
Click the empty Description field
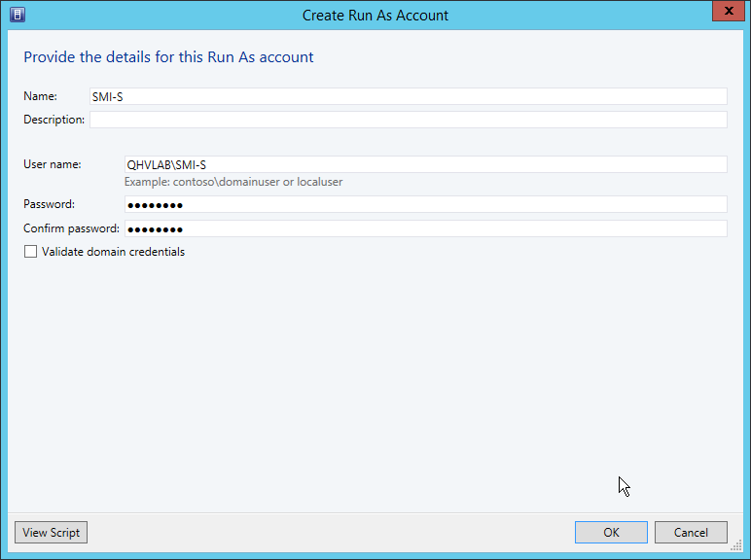pyautogui.click(x=408, y=120)
